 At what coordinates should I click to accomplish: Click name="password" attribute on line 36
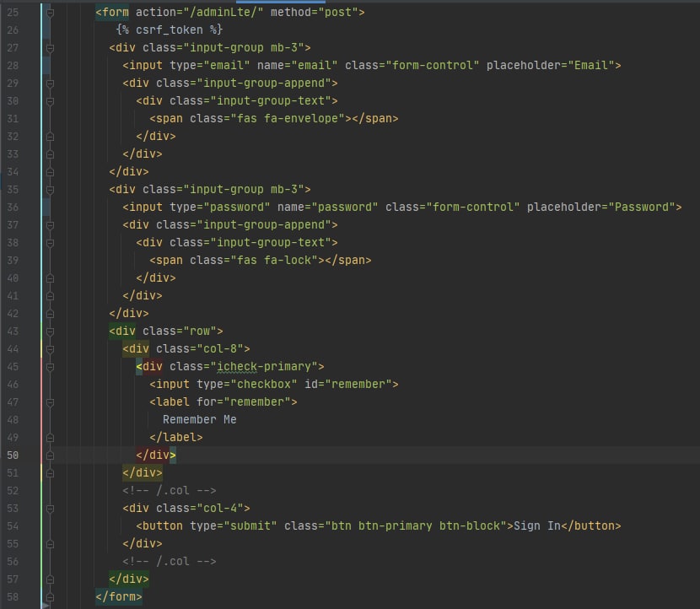tap(328, 207)
